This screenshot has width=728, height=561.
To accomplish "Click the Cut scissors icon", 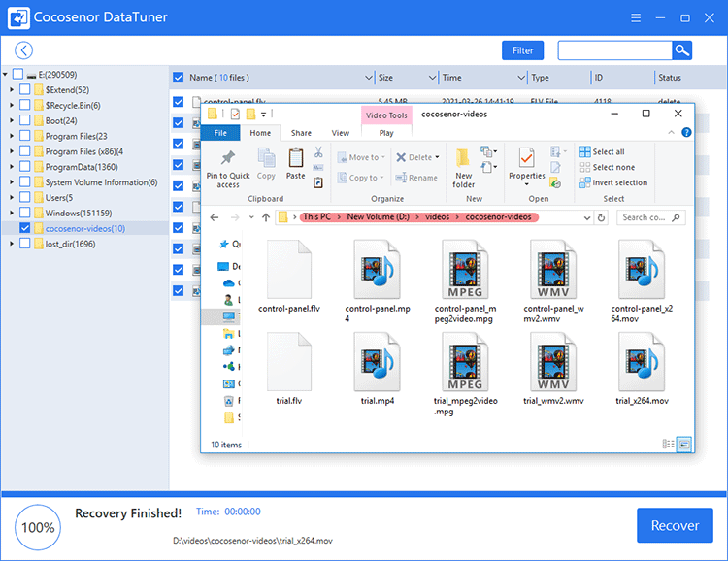I will coord(318,151).
